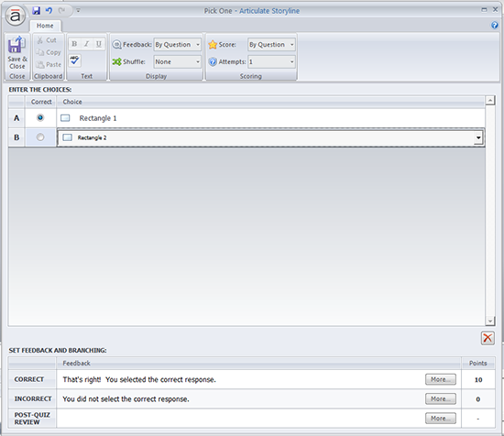Click the scroll down arrow of choices list

tap(490, 321)
